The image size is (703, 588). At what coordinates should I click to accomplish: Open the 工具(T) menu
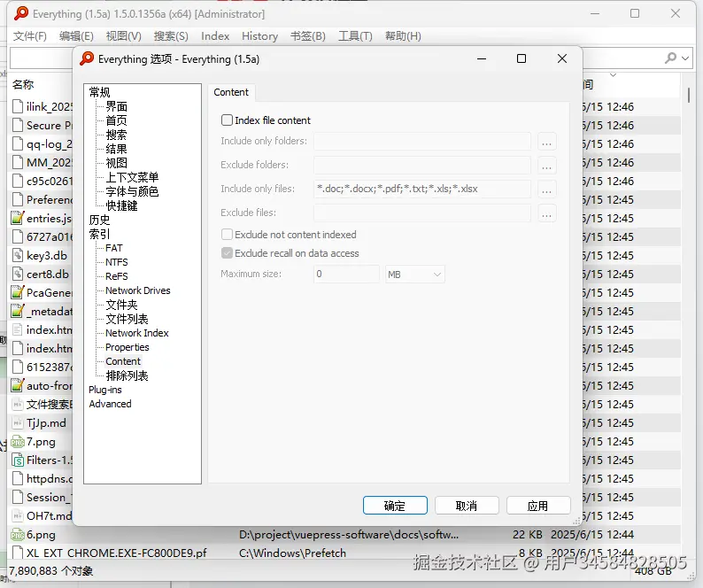coord(355,36)
